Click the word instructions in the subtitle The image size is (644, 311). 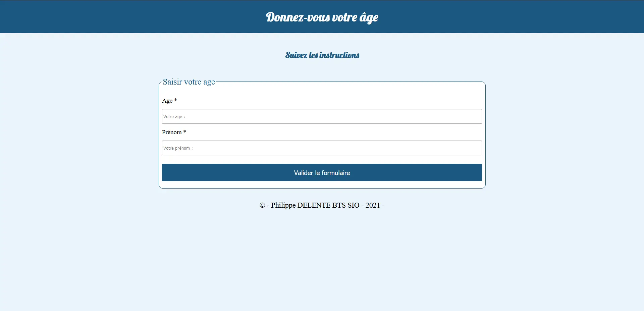tap(339, 55)
